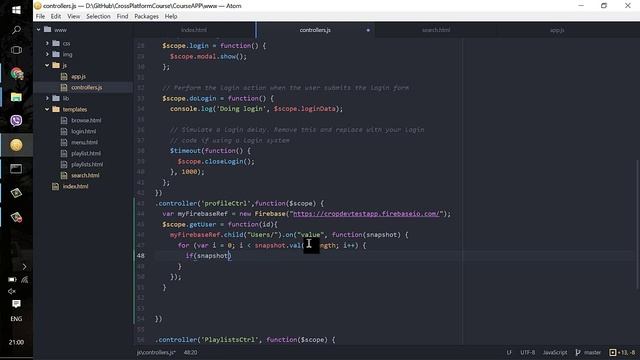Click the network signal tray icon

click(x=24, y=280)
